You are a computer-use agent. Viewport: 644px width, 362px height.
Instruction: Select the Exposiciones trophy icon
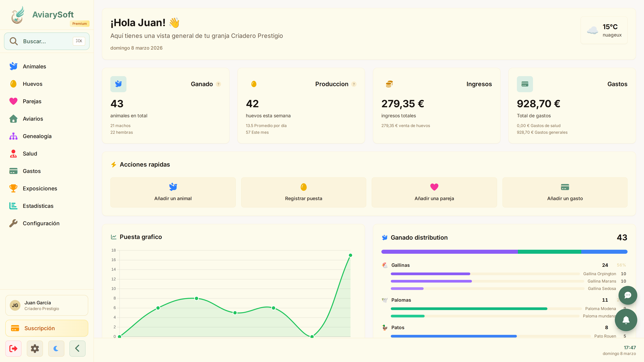(13, 188)
